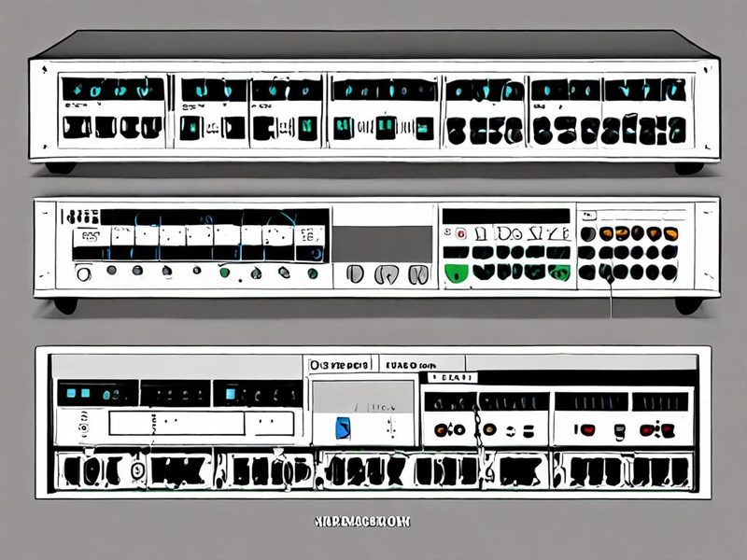Click the last orange button on the middle unit's right keypad
This screenshot has height=560, width=747.
pos(670,233)
